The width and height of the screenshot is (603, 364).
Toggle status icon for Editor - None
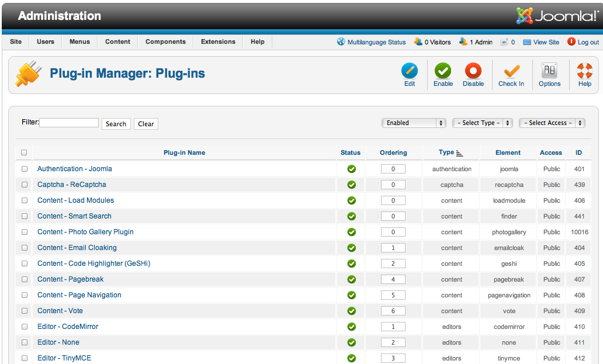click(x=351, y=342)
